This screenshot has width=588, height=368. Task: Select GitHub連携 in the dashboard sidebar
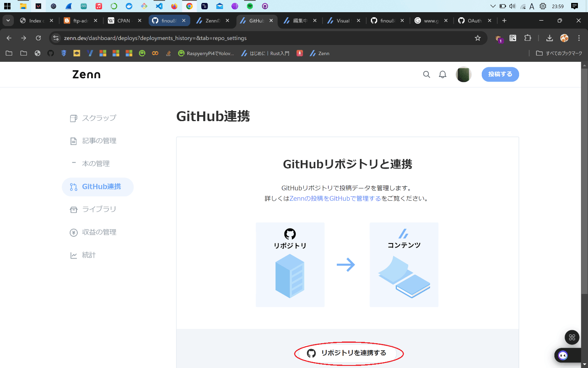(97, 187)
